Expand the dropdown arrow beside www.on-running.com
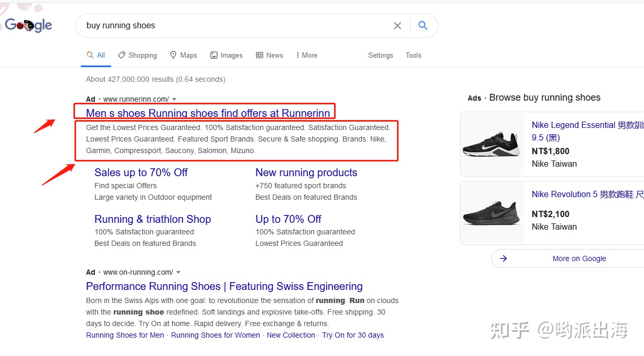 tap(178, 272)
